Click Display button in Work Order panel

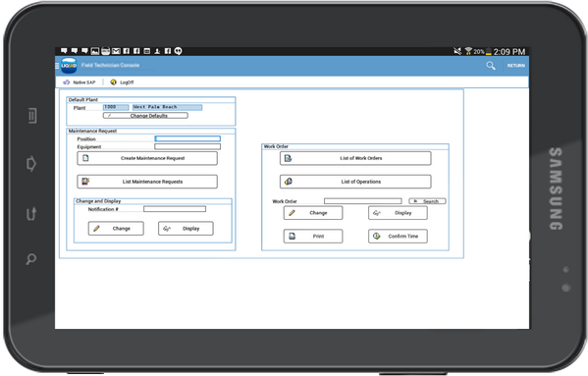[398, 213]
